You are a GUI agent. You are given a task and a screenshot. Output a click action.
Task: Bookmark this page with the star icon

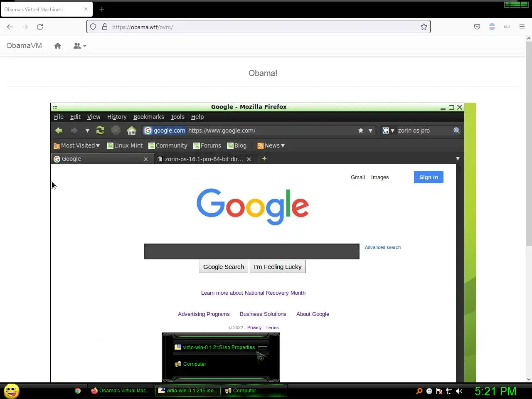coord(424,27)
